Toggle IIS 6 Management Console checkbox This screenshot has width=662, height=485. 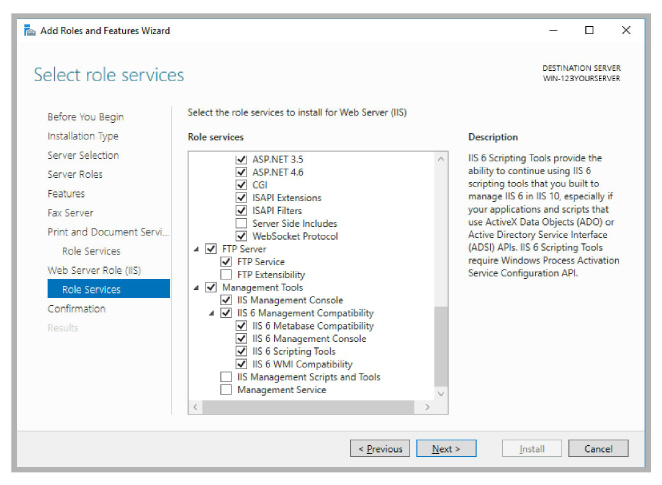click(241, 339)
